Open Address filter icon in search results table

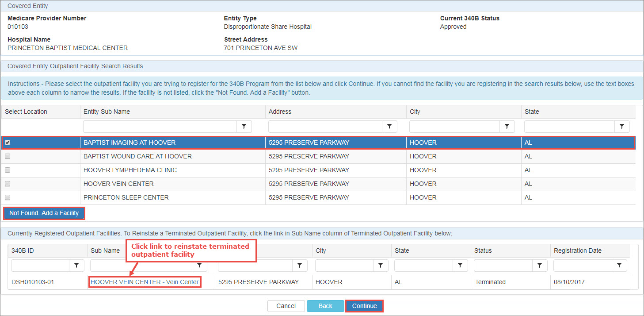pos(389,127)
